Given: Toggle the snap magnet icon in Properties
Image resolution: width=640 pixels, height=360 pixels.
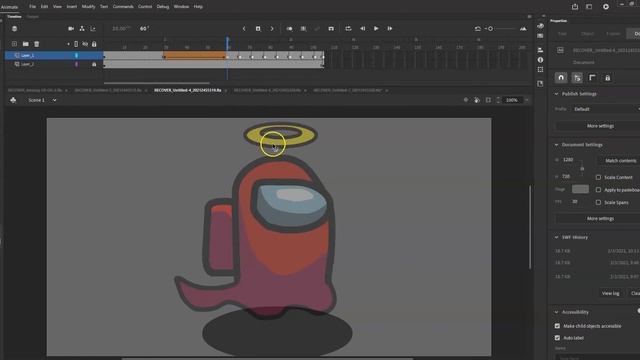Looking at the screenshot, I should [561, 78].
